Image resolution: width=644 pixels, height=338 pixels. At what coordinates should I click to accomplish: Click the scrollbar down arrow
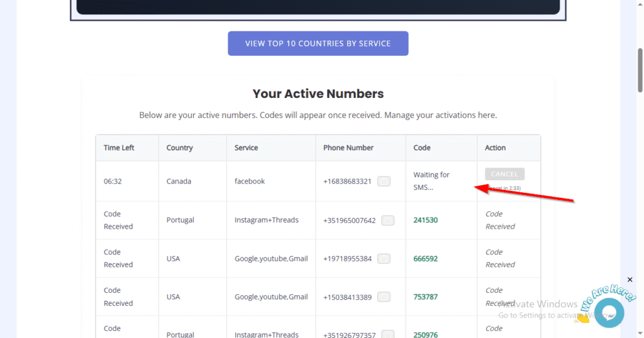(x=640, y=334)
